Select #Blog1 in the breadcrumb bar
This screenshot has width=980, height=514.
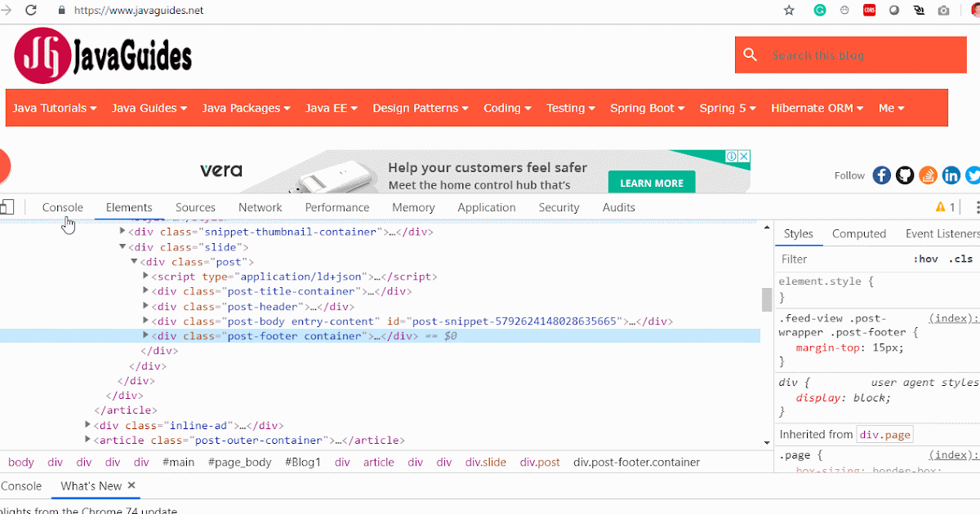(303, 462)
